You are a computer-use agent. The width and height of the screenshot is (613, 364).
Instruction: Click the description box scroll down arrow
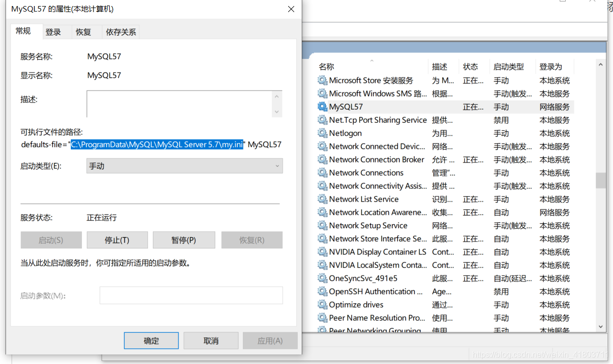(x=277, y=112)
